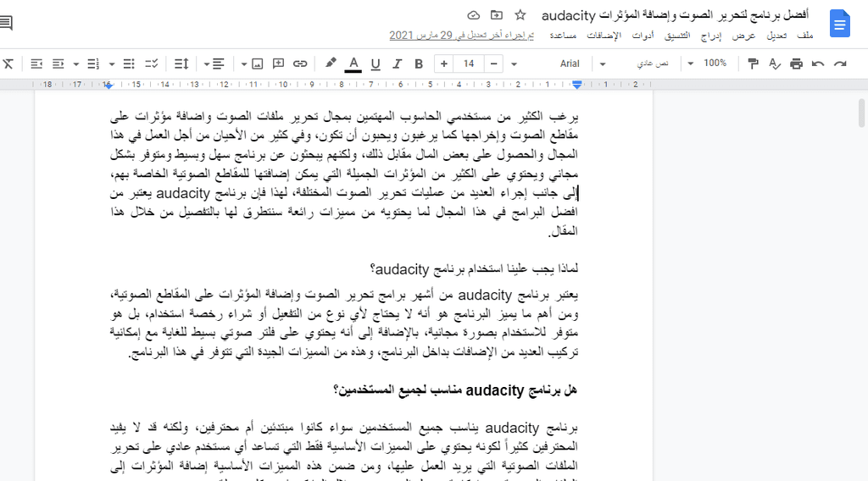Click the checklist icon
868x481 pixels.
[x=151, y=64]
